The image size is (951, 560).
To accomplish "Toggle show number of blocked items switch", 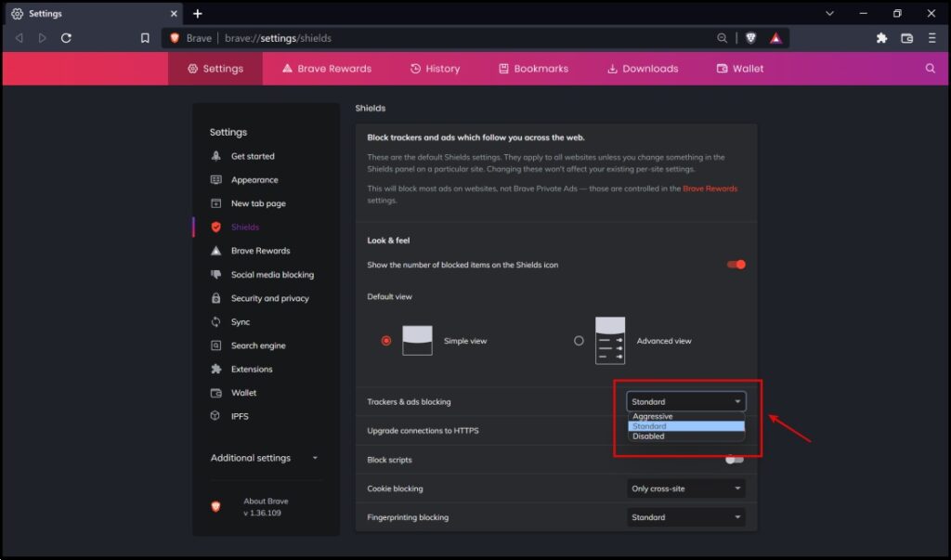I will pyautogui.click(x=736, y=265).
